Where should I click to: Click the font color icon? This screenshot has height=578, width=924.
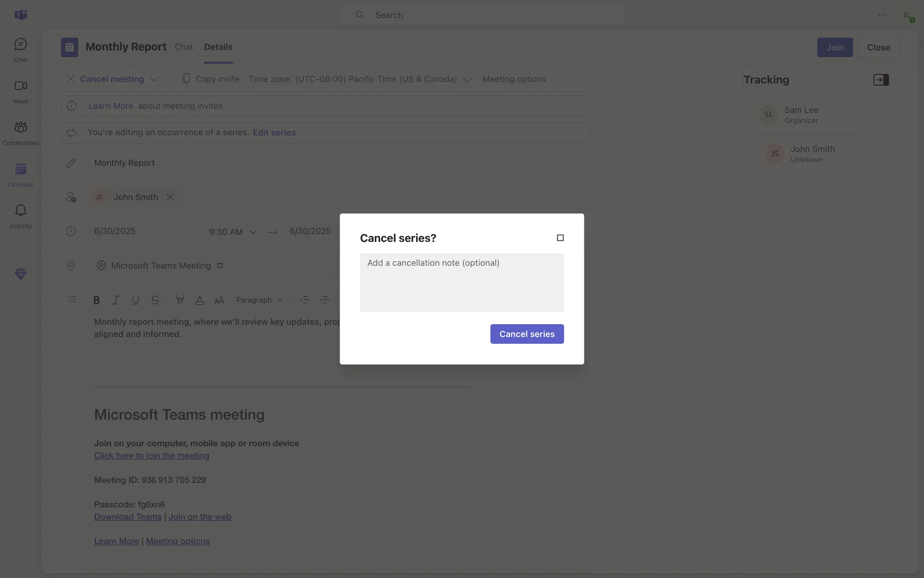(x=200, y=300)
